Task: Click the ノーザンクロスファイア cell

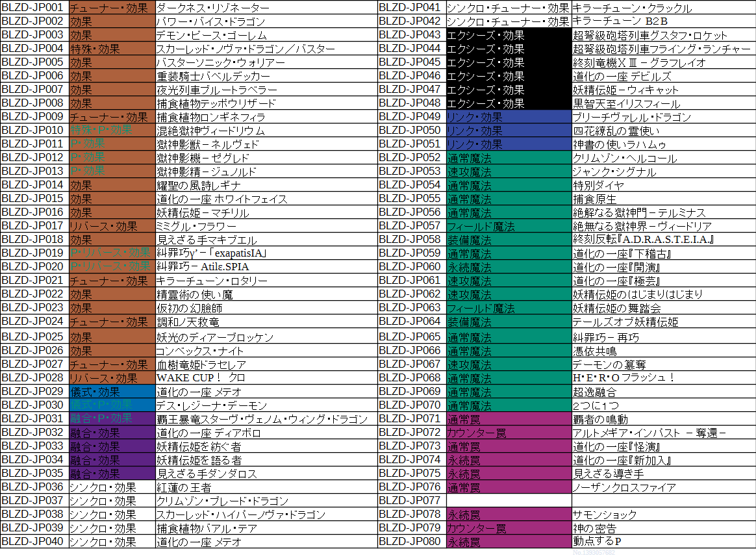Action: tap(662, 487)
